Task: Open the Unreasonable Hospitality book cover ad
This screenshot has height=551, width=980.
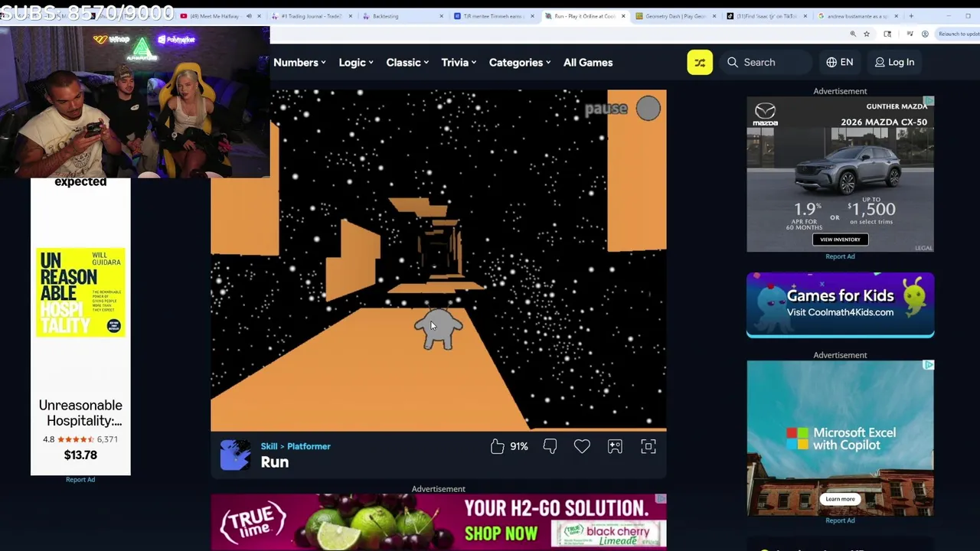Action: tap(80, 292)
